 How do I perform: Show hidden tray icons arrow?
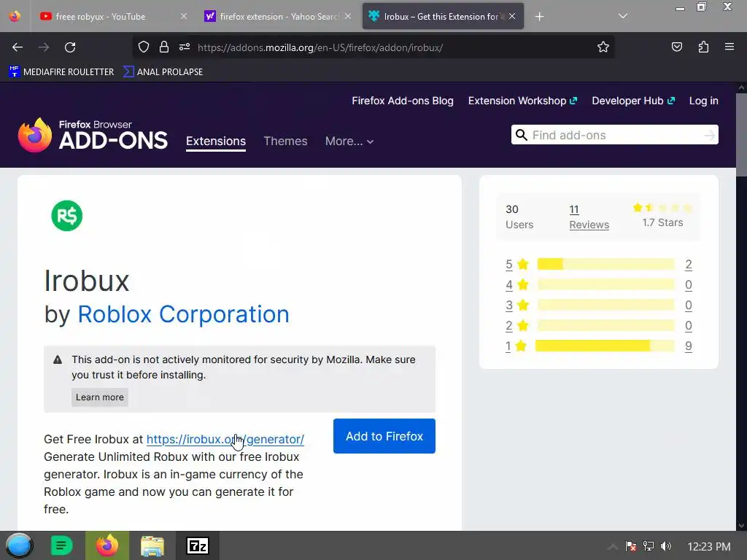click(613, 547)
